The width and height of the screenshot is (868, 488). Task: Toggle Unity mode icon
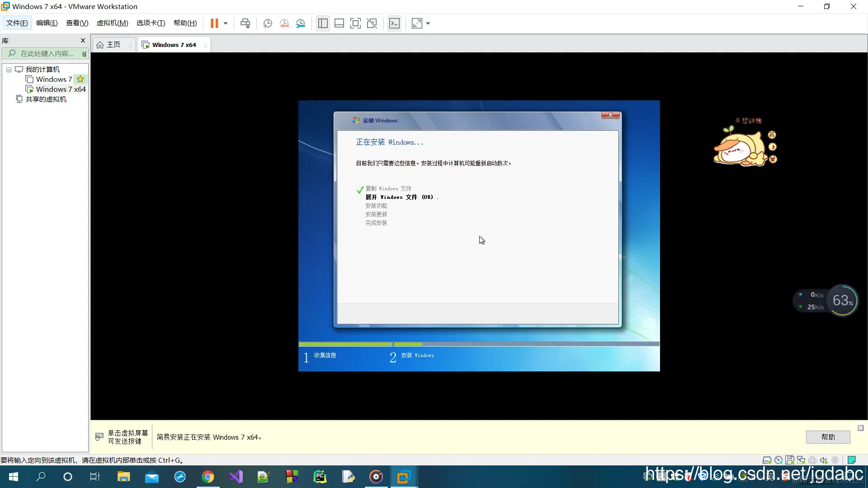(372, 23)
